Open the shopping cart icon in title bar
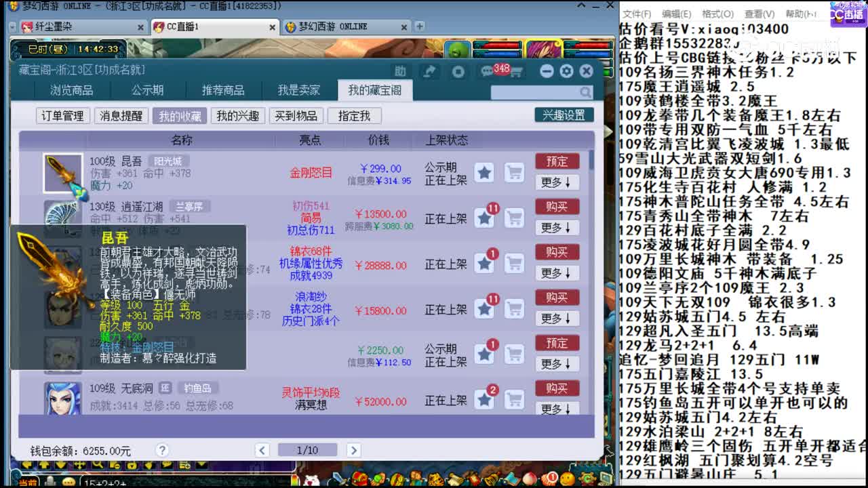The image size is (868, 488). click(517, 72)
